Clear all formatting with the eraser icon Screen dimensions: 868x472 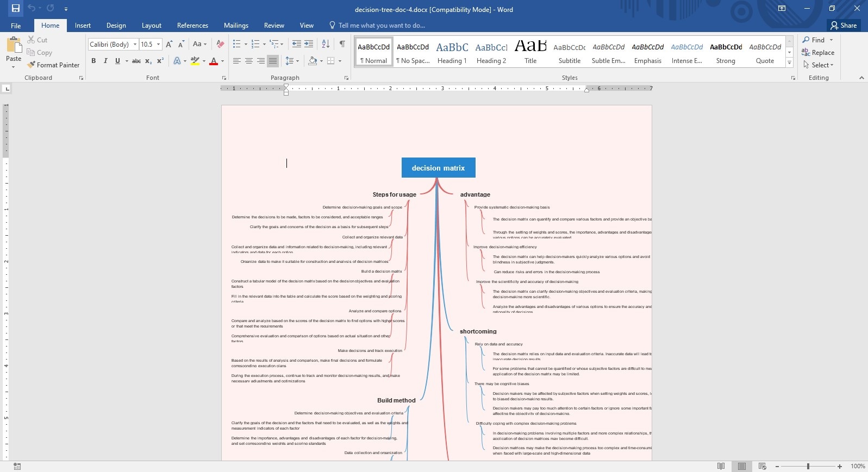220,44
